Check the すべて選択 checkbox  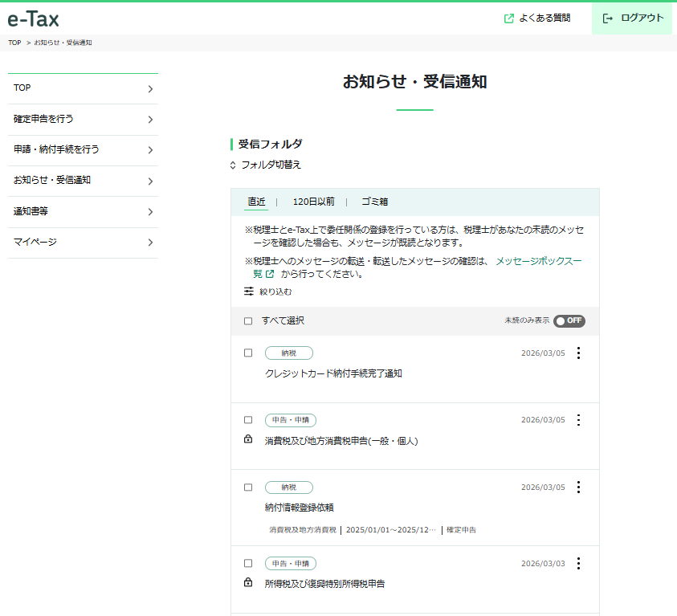coord(248,321)
